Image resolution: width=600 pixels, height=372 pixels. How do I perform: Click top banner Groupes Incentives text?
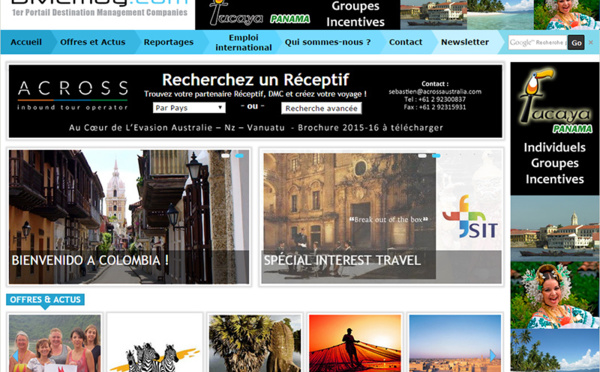[x=355, y=14]
